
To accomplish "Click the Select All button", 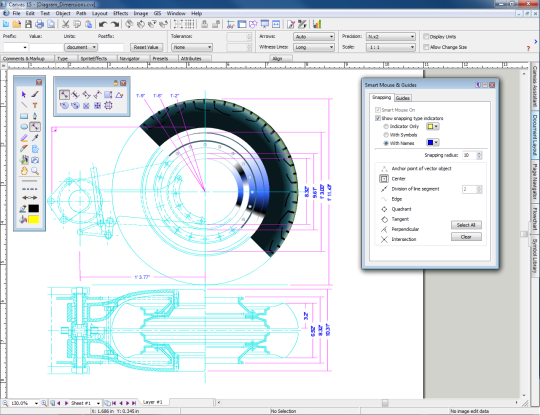I will point(466,225).
